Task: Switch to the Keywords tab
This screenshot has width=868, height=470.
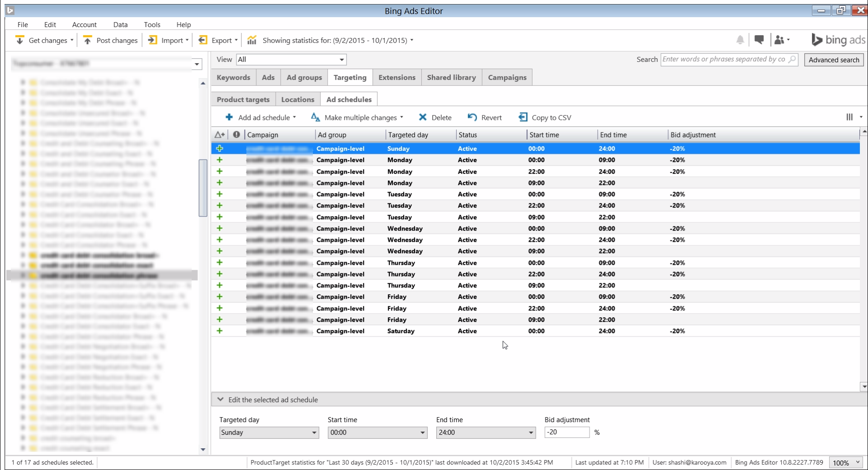Action: click(233, 77)
